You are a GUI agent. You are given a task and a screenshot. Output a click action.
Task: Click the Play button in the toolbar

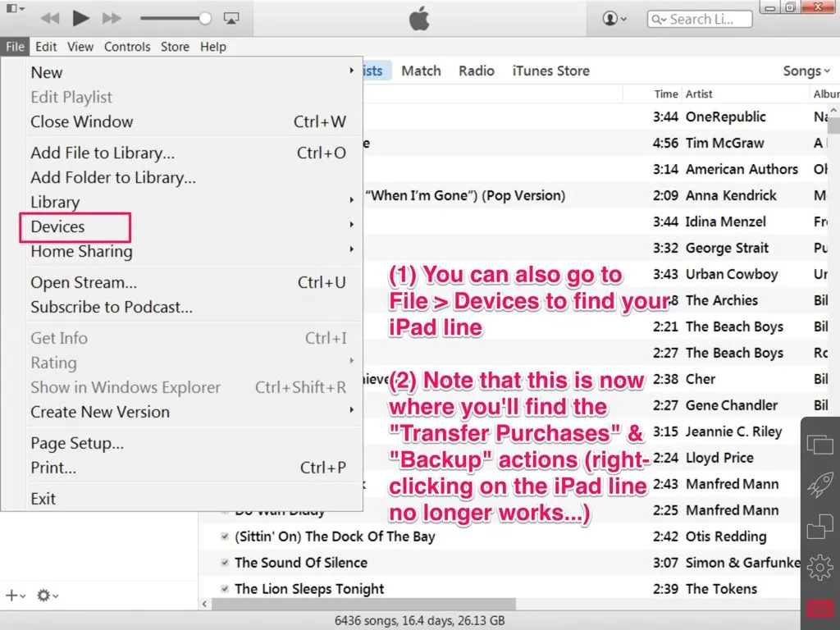pyautogui.click(x=80, y=18)
